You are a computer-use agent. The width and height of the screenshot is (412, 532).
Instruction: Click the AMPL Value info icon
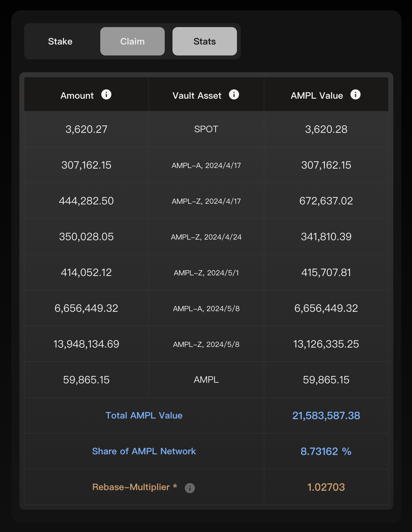click(x=355, y=95)
